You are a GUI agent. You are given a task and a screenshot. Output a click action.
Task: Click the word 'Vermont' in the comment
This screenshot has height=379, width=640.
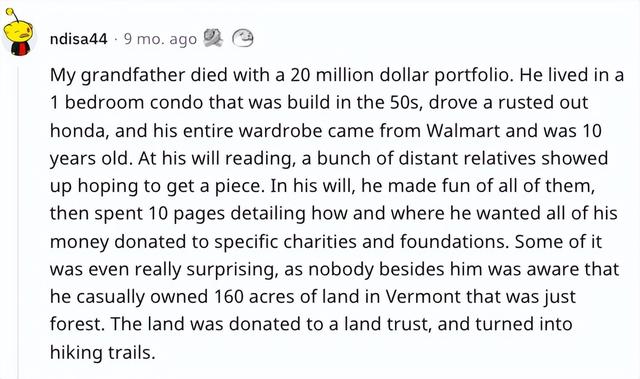(423, 297)
